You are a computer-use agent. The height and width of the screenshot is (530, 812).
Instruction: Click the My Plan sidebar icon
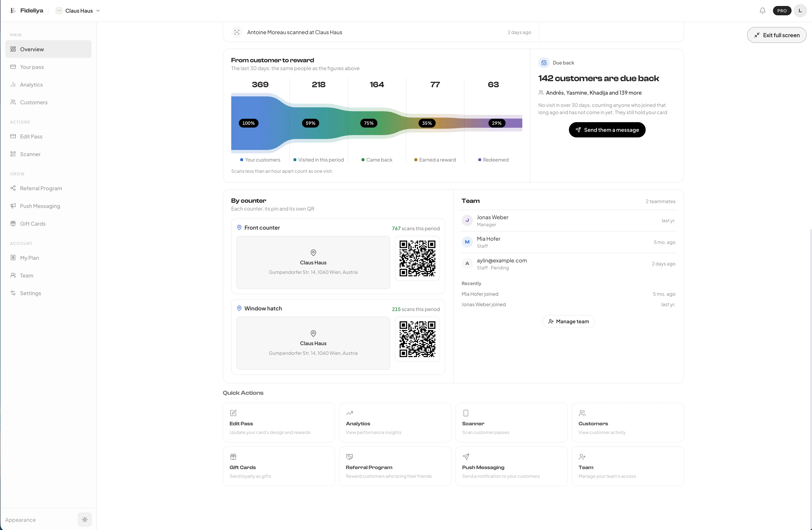[x=13, y=258]
